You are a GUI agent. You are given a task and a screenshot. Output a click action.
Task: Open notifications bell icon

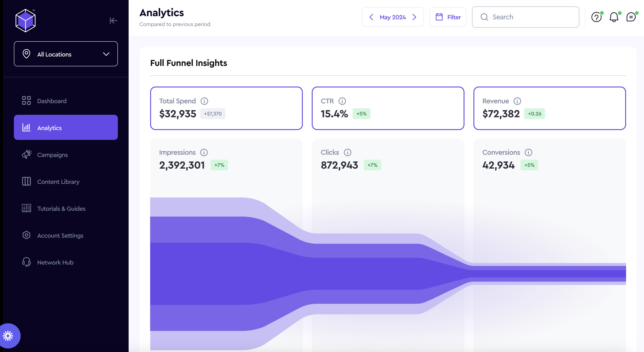click(614, 17)
